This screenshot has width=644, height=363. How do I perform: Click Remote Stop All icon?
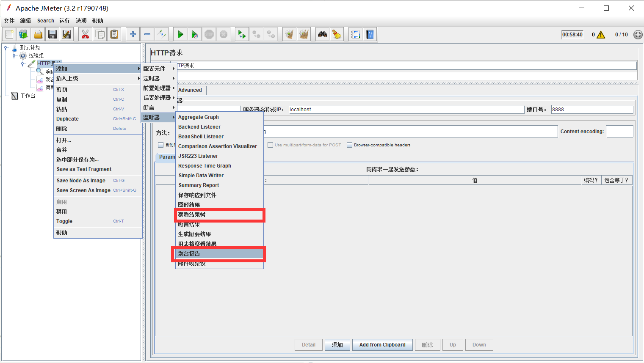(x=257, y=34)
